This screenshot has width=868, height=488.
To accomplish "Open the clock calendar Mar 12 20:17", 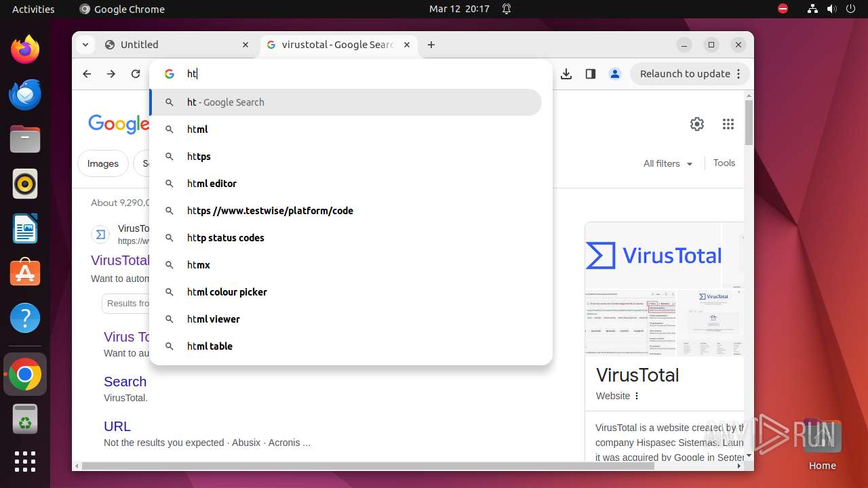I will coord(459,9).
